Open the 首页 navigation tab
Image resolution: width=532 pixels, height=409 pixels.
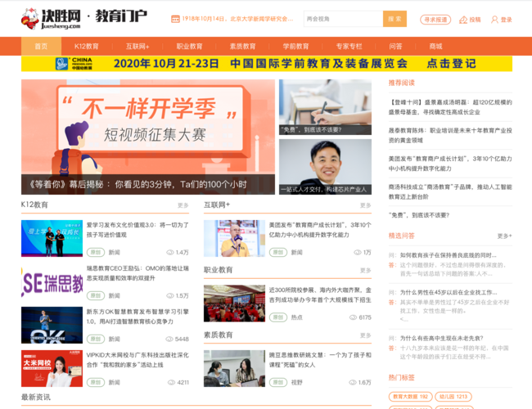tap(41, 46)
